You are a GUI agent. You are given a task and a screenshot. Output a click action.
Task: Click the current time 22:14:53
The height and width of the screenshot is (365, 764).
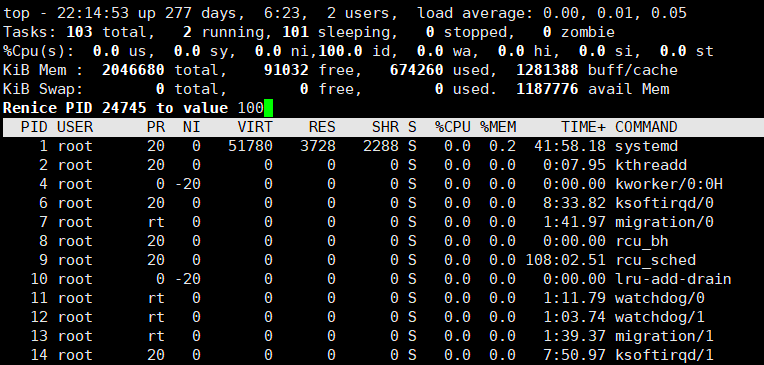point(93,13)
